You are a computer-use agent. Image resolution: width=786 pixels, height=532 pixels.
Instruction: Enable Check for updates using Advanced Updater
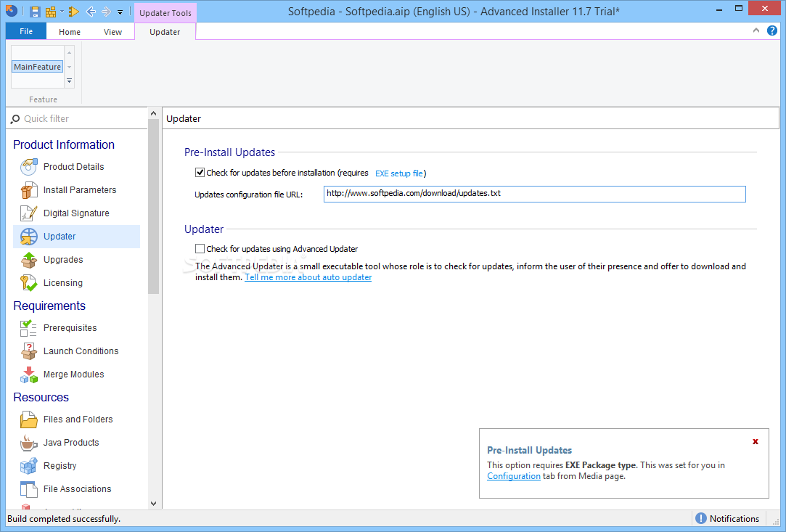click(200, 249)
